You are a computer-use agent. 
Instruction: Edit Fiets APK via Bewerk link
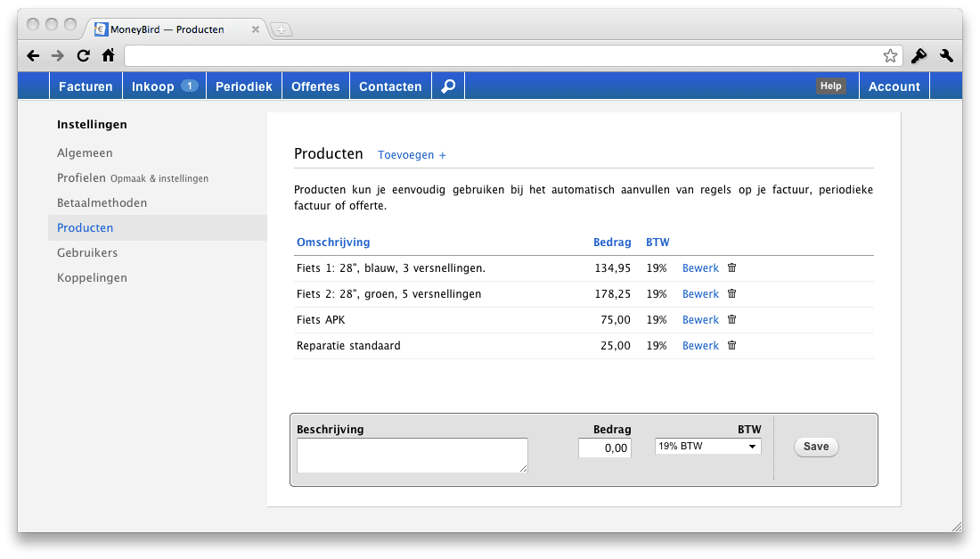point(700,320)
